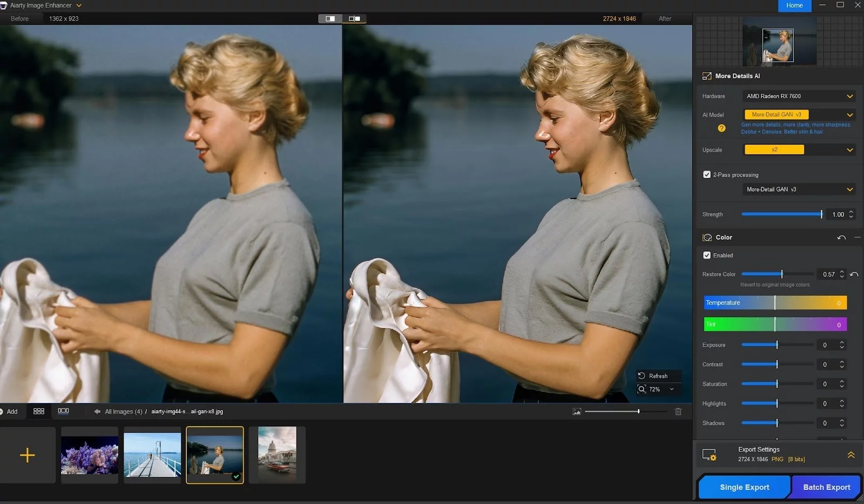Switch to filmstrip view layout

click(x=64, y=411)
